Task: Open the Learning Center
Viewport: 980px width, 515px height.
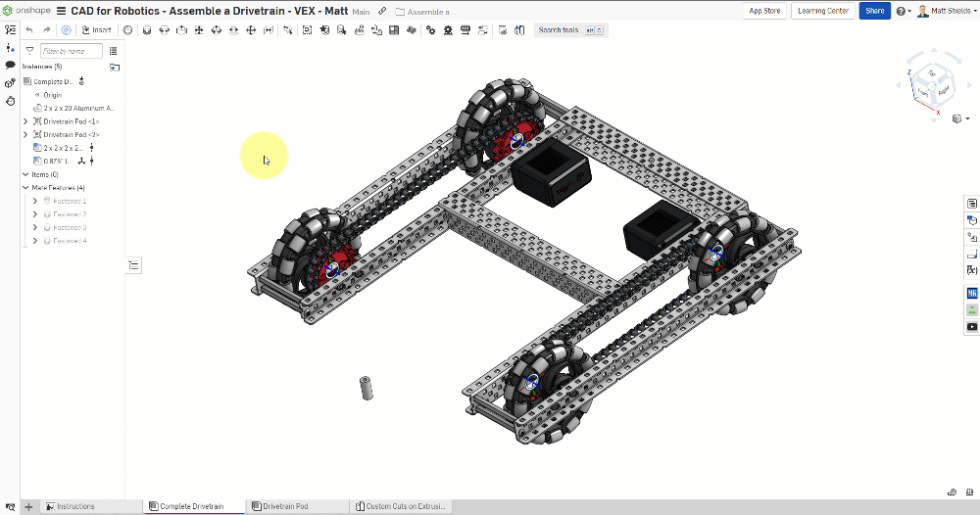Action: [823, 11]
